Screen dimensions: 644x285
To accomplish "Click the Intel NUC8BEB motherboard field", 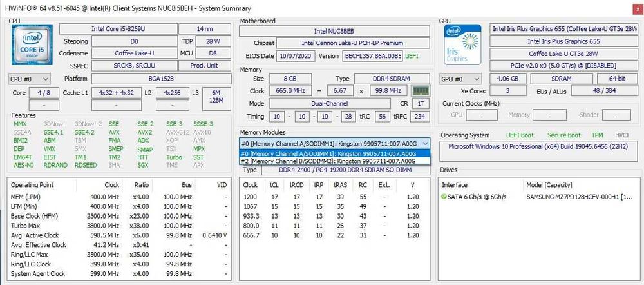I will 334,31.
